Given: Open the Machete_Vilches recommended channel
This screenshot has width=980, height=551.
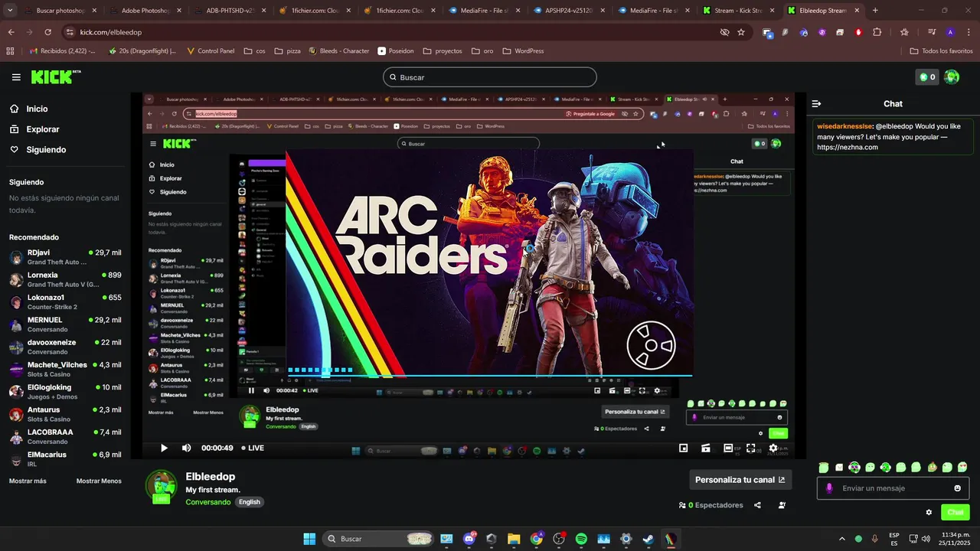Looking at the screenshot, I should click(x=65, y=369).
